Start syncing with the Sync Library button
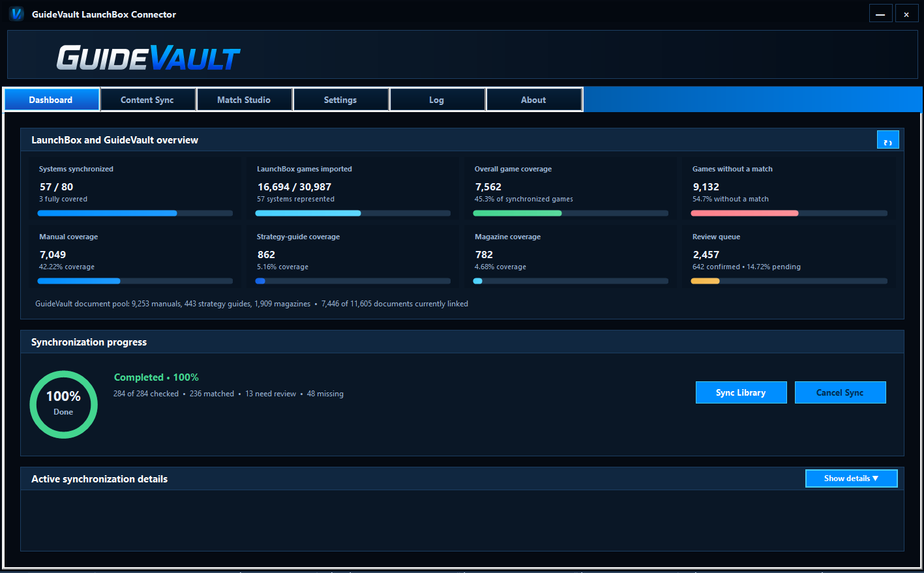Screen dimensions: 924x573 (x=741, y=392)
